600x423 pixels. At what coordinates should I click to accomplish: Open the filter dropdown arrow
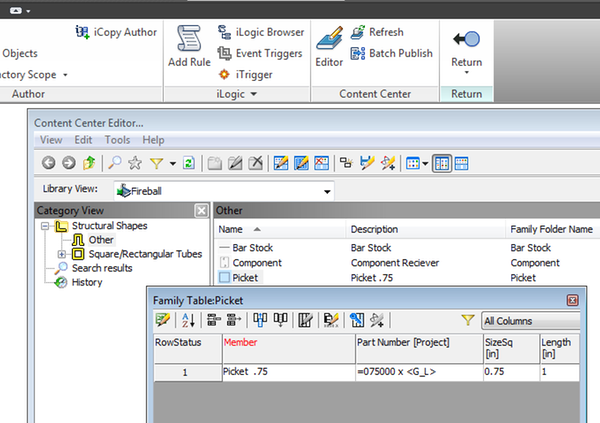coord(173,164)
